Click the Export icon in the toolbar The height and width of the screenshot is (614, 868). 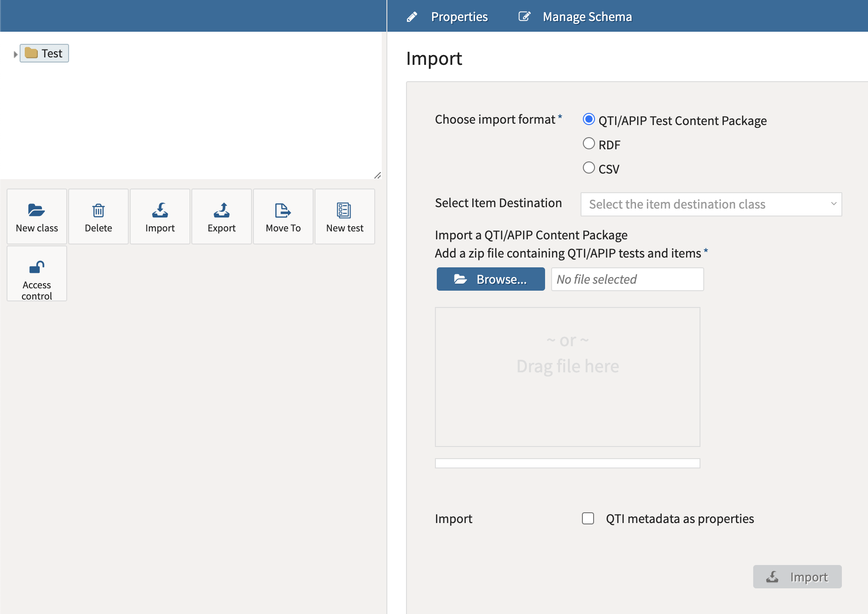[221, 210]
